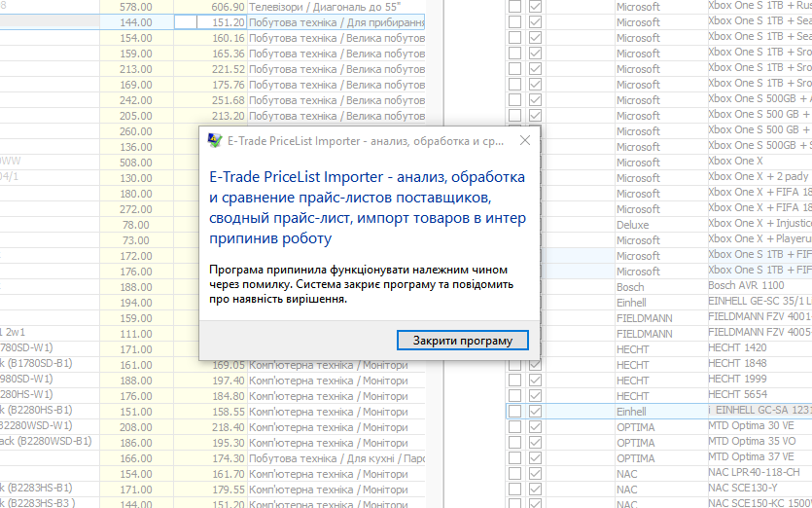
Task: Tick the empty checkbox in HECHT 5654 row
Action: [514, 395]
